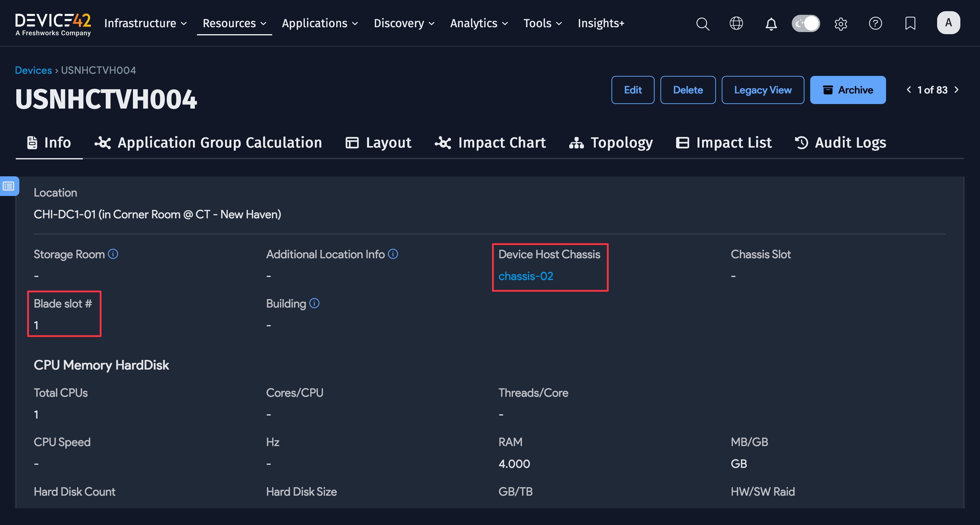The image size is (980, 525).
Task: Click the Devices breadcrumb link
Action: (33, 70)
